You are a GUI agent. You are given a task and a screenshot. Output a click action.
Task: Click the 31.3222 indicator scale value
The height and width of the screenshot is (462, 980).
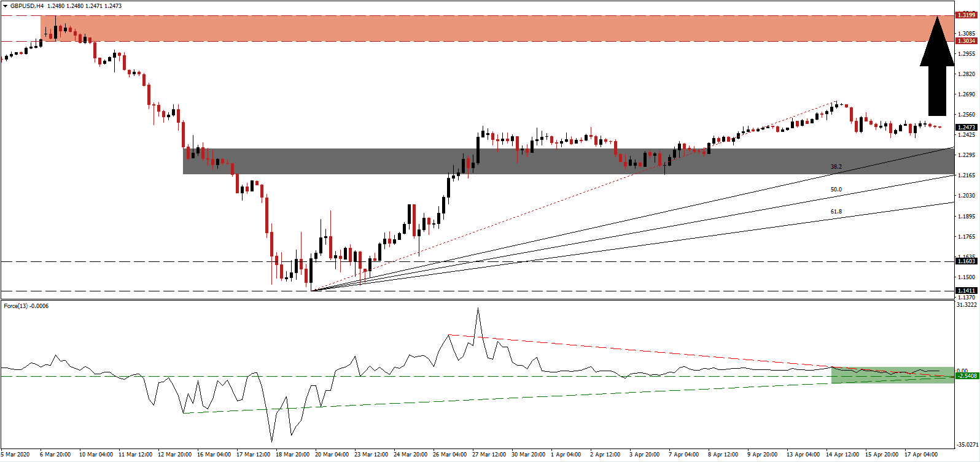pyautogui.click(x=966, y=305)
